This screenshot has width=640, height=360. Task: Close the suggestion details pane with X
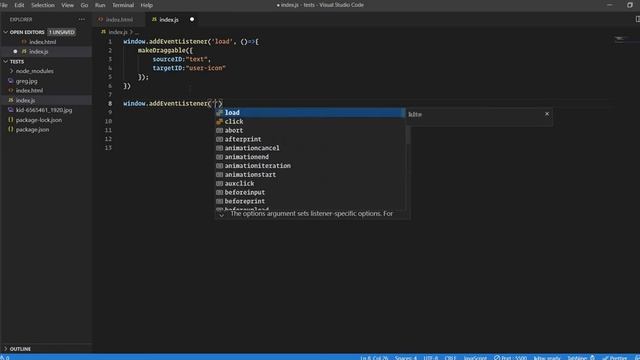pos(547,114)
